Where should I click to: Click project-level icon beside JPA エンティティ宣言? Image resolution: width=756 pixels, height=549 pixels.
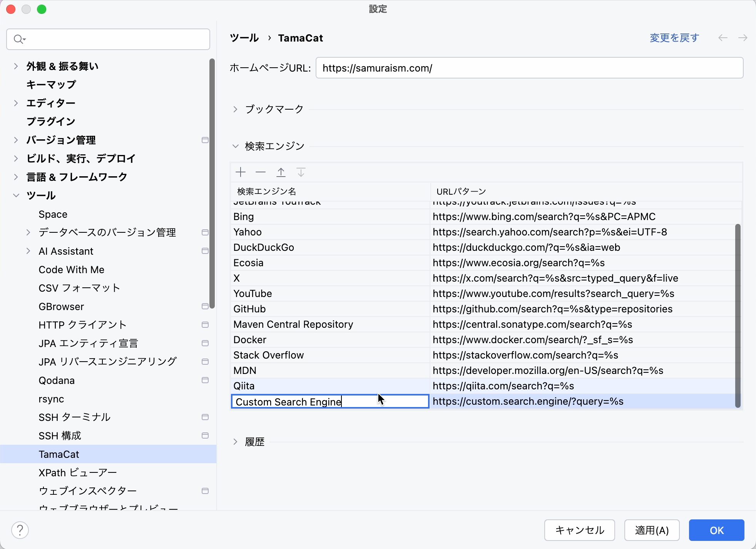click(205, 343)
